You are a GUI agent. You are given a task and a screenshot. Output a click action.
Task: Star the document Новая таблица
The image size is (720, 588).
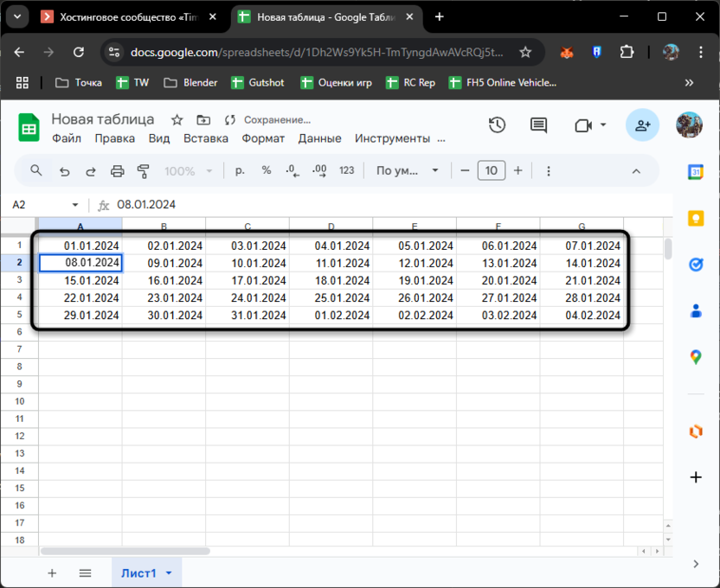click(x=177, y=120)
